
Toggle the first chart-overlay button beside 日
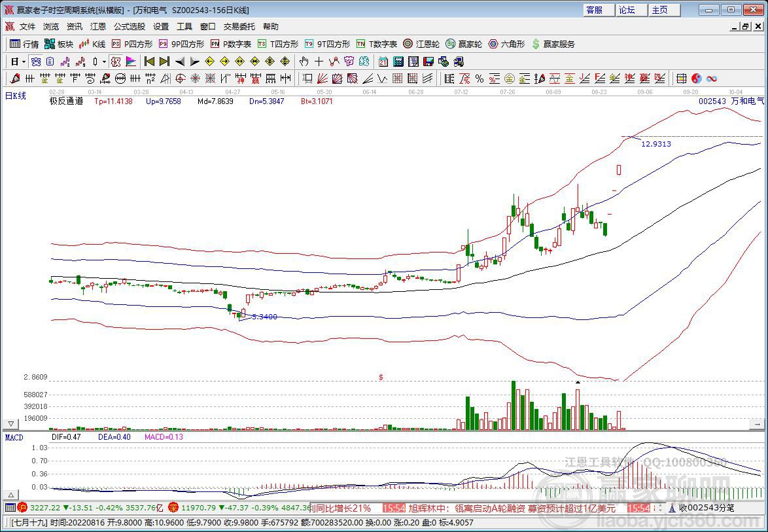(36, 62)
